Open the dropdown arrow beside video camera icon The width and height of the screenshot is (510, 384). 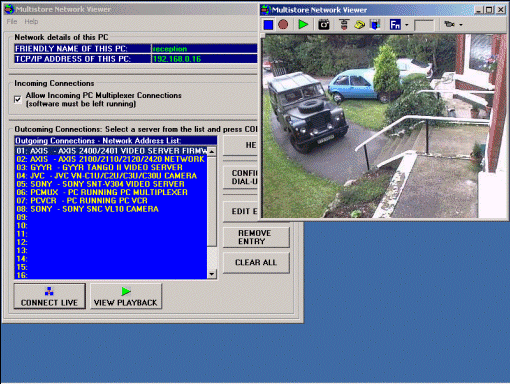click(461, 25)
